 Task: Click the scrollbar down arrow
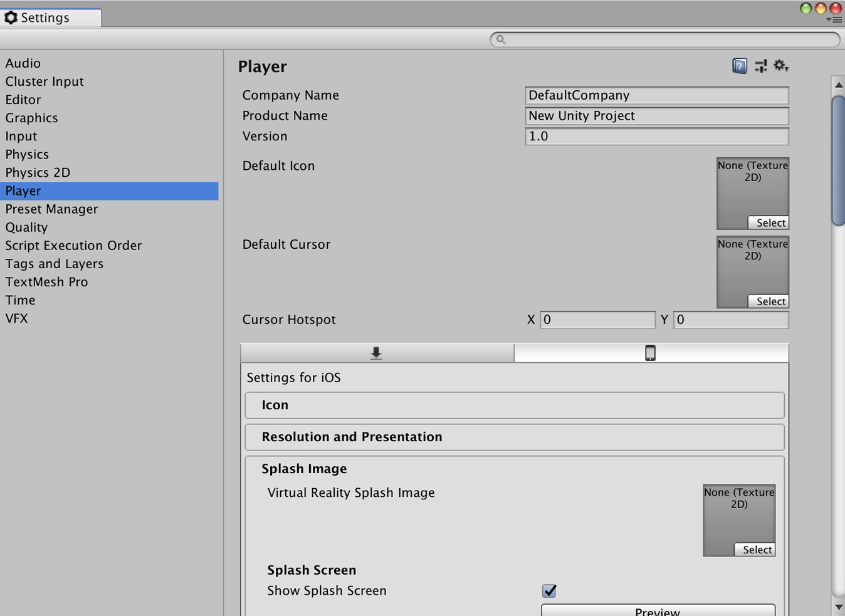click(x=839, y=607)
